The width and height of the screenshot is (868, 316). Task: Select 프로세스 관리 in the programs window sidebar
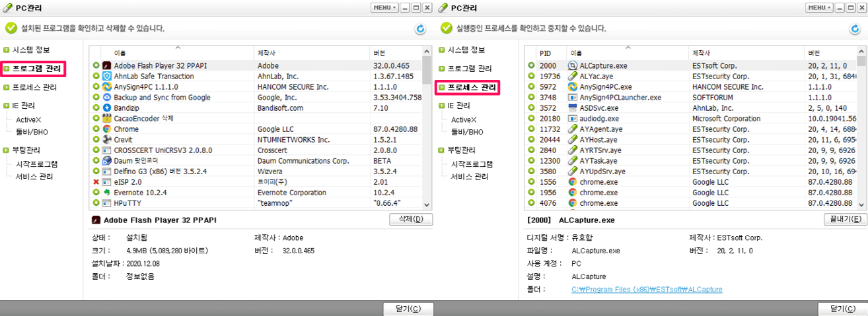tap(34, 87)
